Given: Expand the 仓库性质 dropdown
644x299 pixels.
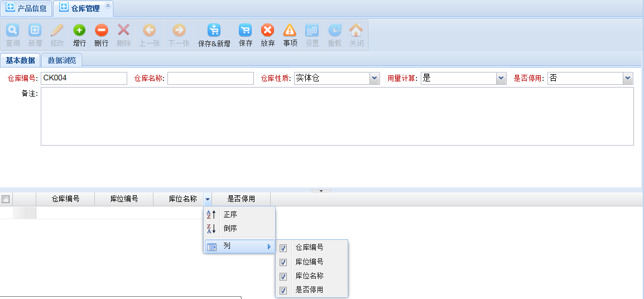Looking at the screenshot, I should coord(374,79).
